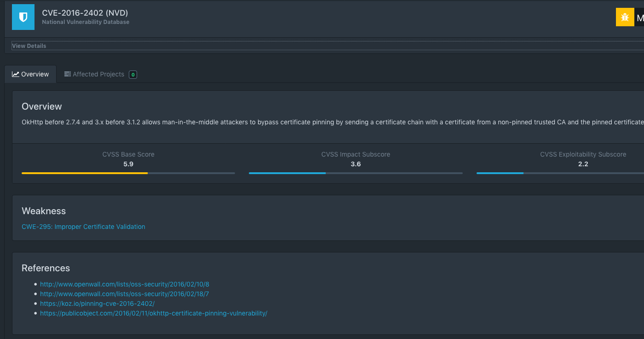Expand the View Details section
This screenshot has width=644, height=339.
[x=29, y=46]
